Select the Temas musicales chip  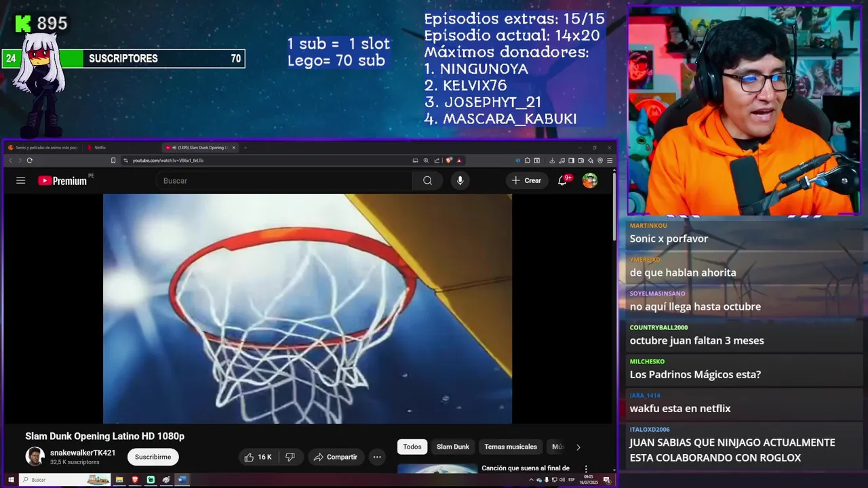coord(511,447)
